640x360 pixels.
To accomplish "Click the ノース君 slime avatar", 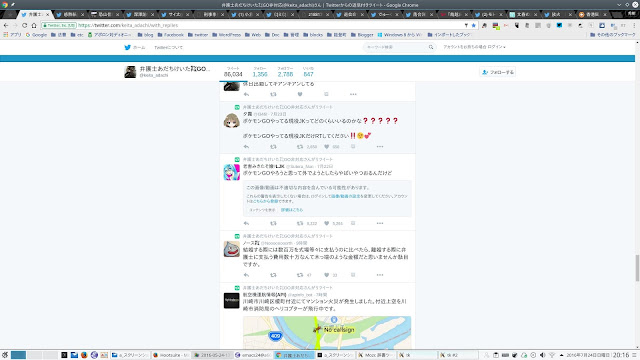I will [231, 249].
